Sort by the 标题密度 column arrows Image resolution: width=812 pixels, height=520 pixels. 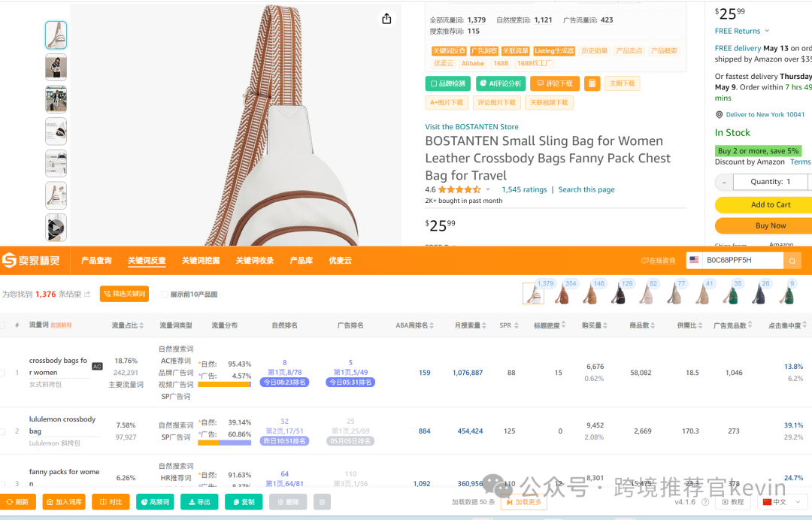(563, 325)
